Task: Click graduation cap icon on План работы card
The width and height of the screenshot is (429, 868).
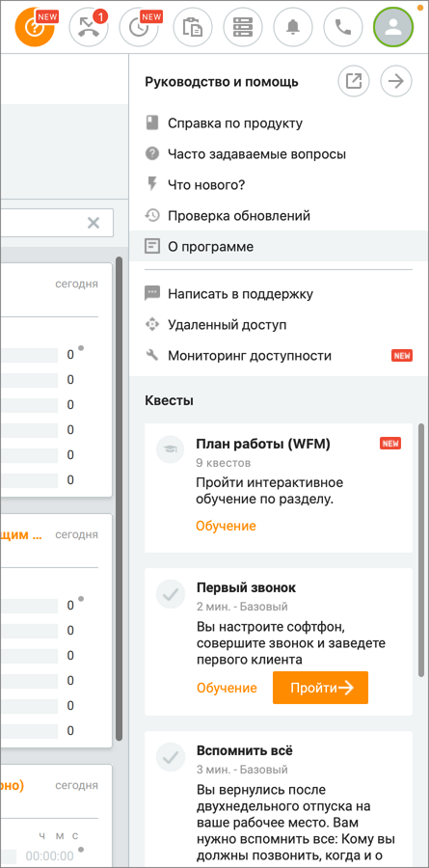Action: click(x=171, y=448)
